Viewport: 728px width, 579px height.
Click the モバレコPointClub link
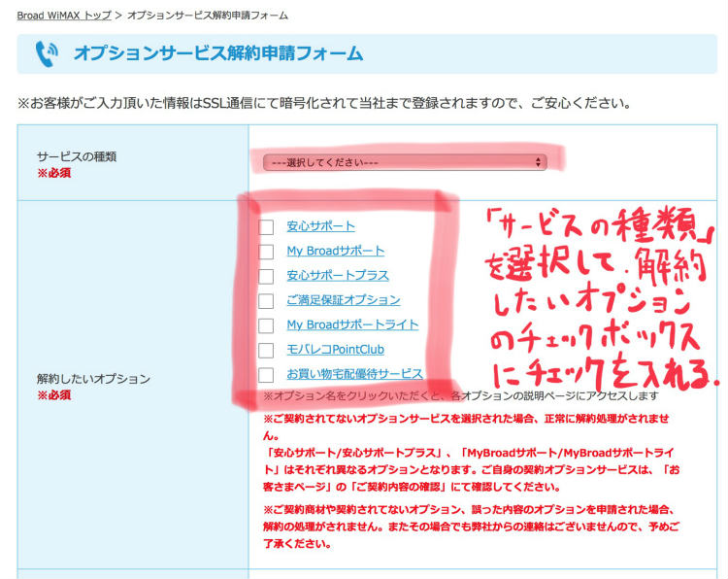(x=335, y=350)
